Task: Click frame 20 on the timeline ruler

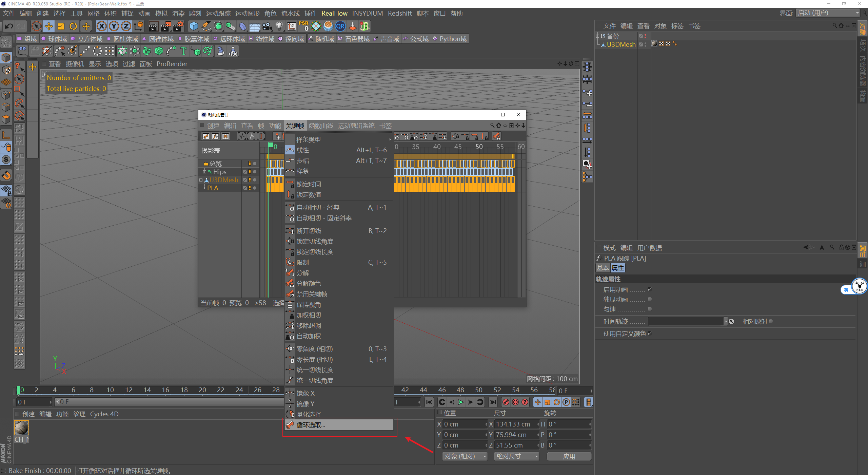Action: [202, 390]
